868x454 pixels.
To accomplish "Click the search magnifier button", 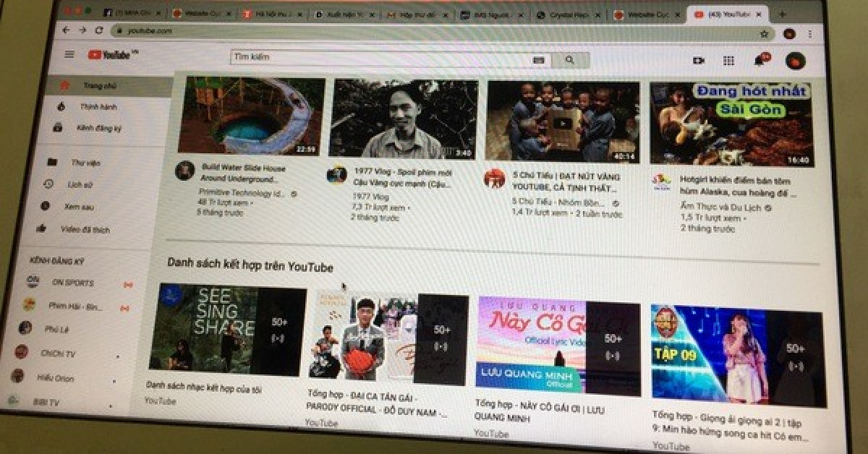I will (x=569, y=60).
